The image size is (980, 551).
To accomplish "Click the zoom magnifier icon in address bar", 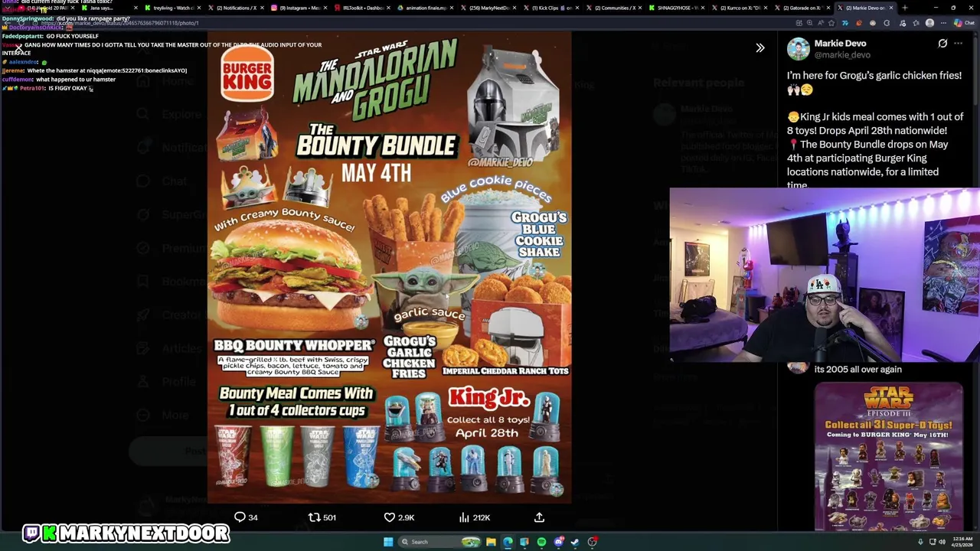I will pos(810,23).
